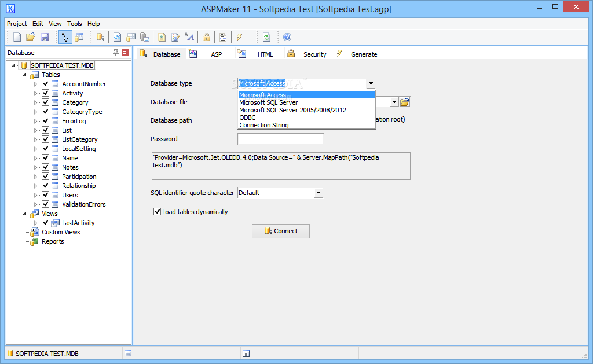The height and width of the screenshot is (364, 593).
Task: Click the font styles 'A' toolbar icon
Action: pyautogui.click(x=189, y=37)
